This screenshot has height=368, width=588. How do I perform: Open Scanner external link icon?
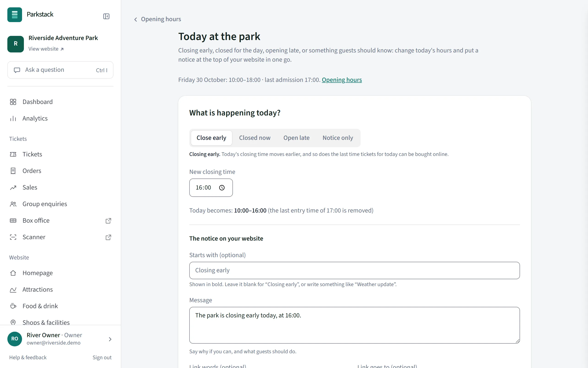108,237
